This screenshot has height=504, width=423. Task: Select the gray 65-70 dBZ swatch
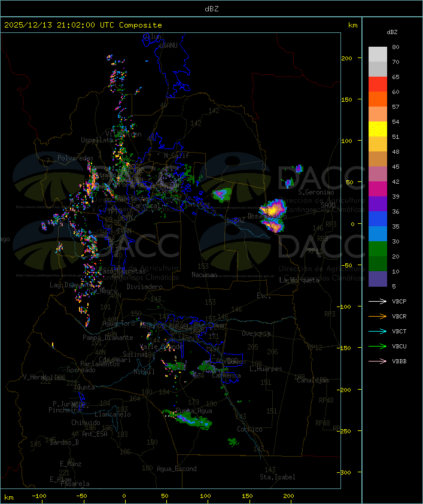[x=378, y=69]
